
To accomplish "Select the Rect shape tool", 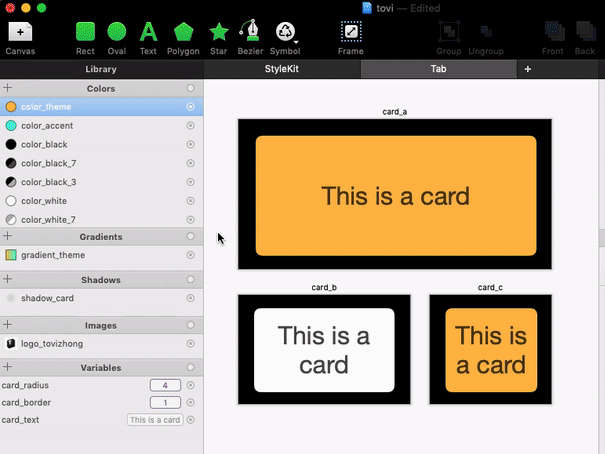I will (x=85, y=32).
